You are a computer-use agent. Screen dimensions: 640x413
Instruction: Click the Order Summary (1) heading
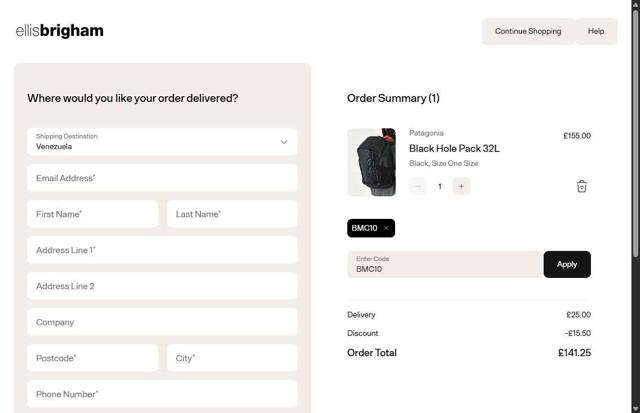click(393, 98)
